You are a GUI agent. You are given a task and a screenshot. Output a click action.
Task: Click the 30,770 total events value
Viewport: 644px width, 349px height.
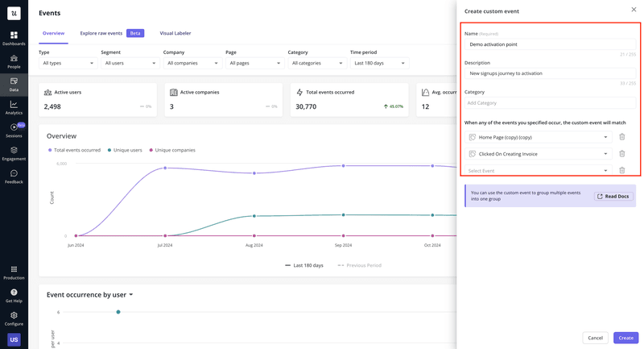point(306,106)
